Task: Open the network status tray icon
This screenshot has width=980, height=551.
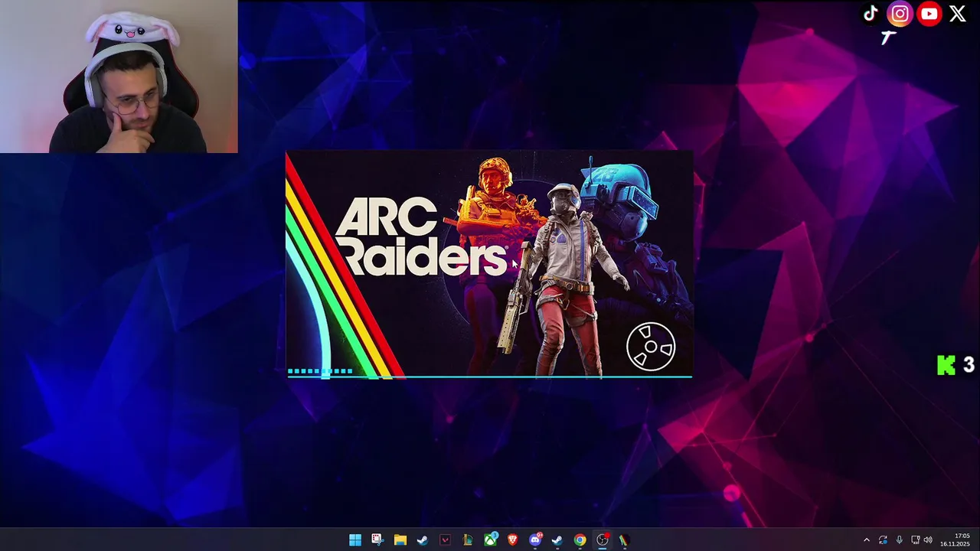Action: pos(915,540)
